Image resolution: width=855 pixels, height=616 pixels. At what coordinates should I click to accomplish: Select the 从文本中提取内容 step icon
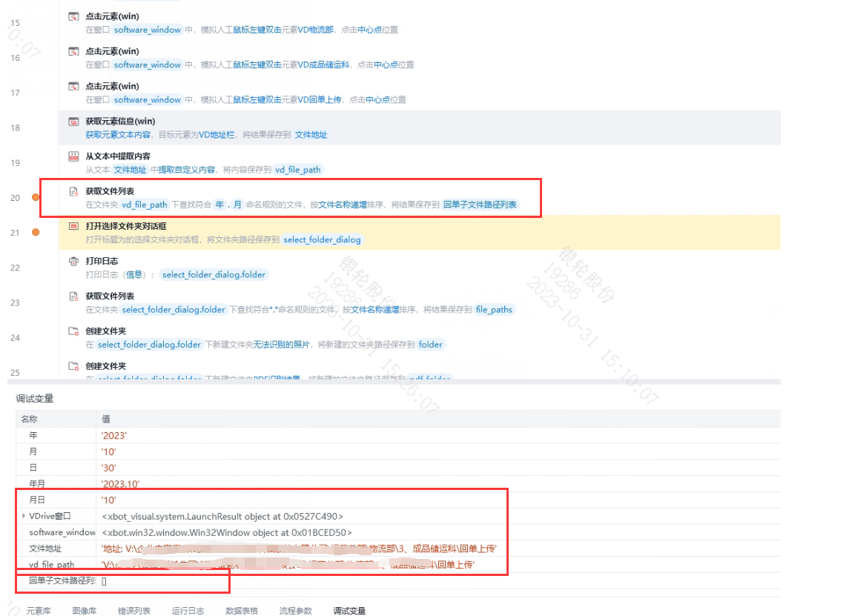73,156
